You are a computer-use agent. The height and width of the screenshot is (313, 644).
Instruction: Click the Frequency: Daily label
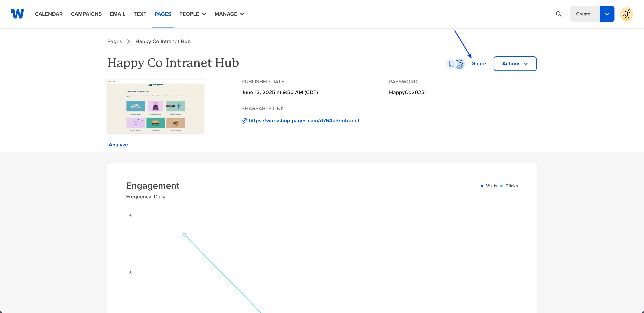point(146,197)
